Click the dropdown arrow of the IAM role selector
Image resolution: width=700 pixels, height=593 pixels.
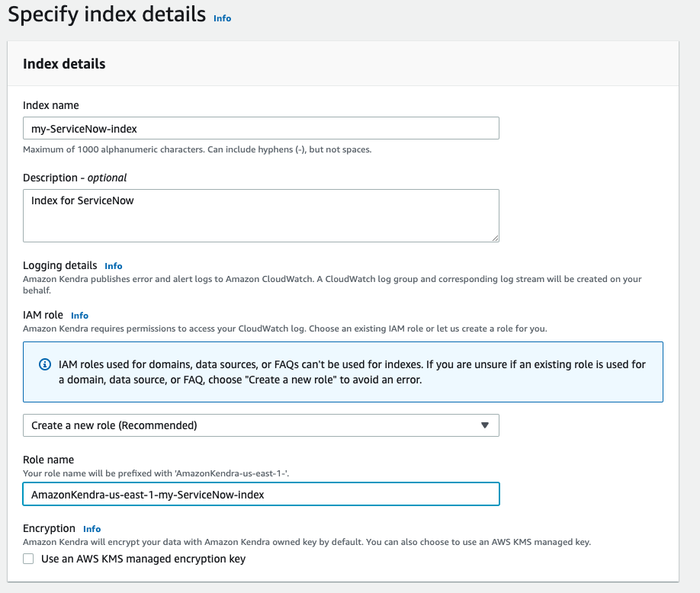(485, 425)
